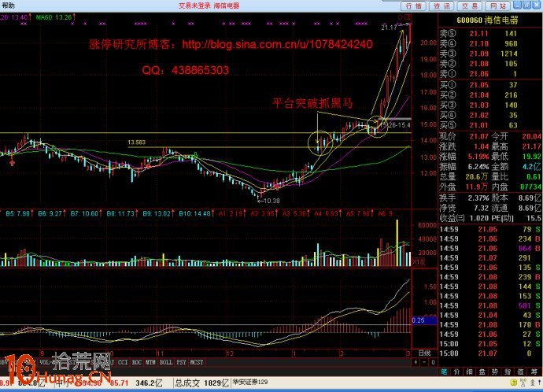This screenshot has width=543, height=392.
Task: Click the red diamond icon above the chart
Action: click(x=400, y=17)
